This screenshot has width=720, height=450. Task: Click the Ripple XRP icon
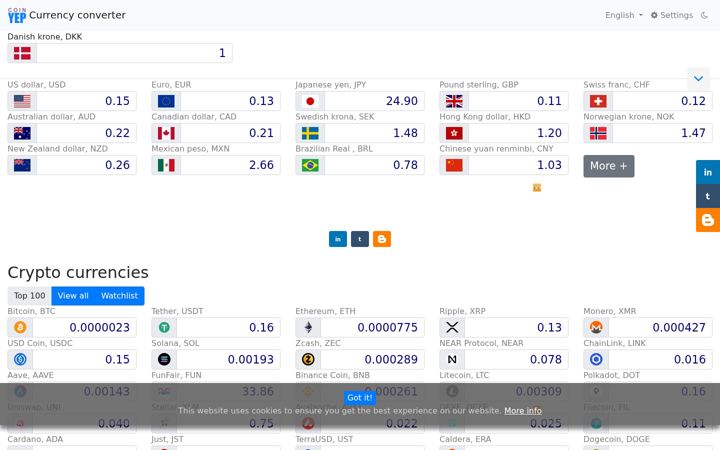[x=452, y=327]
